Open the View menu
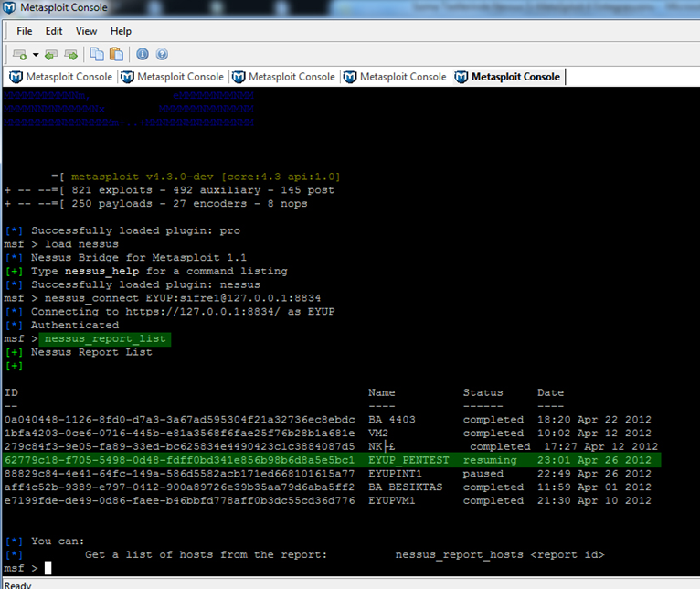The image size is (700, 589). [86, 31]
